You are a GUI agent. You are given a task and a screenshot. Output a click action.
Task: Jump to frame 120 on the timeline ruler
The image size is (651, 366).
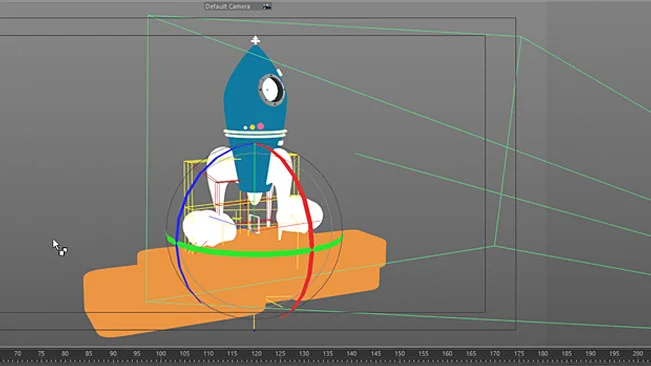(x=256, y=354)
